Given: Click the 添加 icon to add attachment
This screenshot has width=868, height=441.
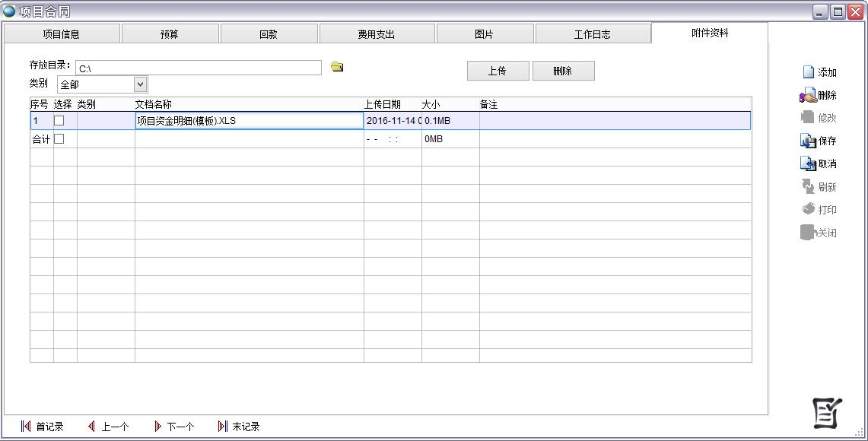Looking at the screenshot, I should pyautogui.click(x=819, y=71).
